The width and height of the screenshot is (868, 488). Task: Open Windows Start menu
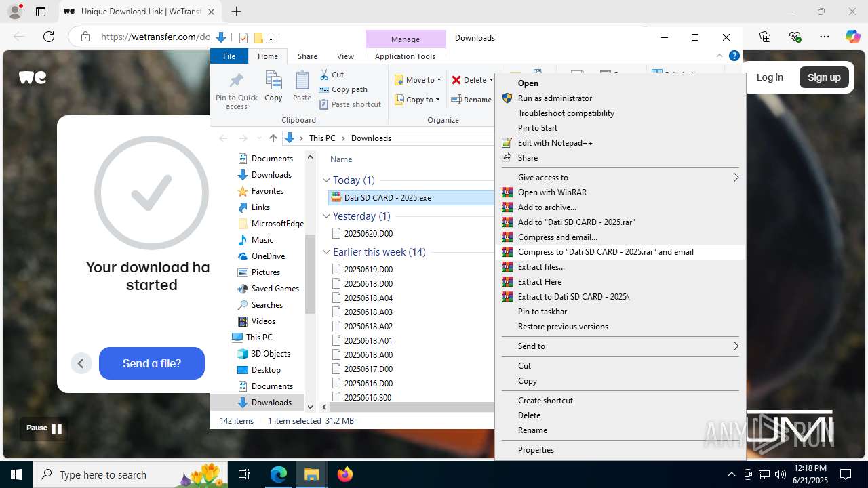(x=16, y=474)
